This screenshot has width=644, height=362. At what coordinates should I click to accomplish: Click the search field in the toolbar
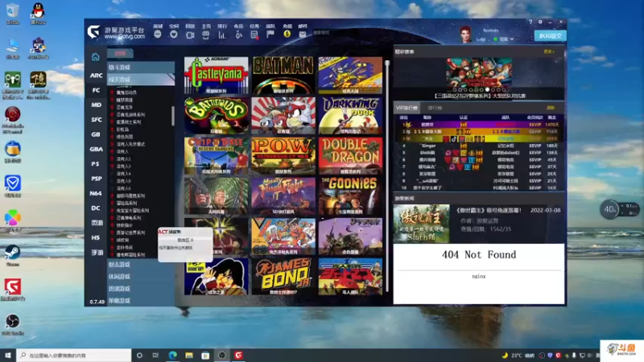[x=341, y=32]
